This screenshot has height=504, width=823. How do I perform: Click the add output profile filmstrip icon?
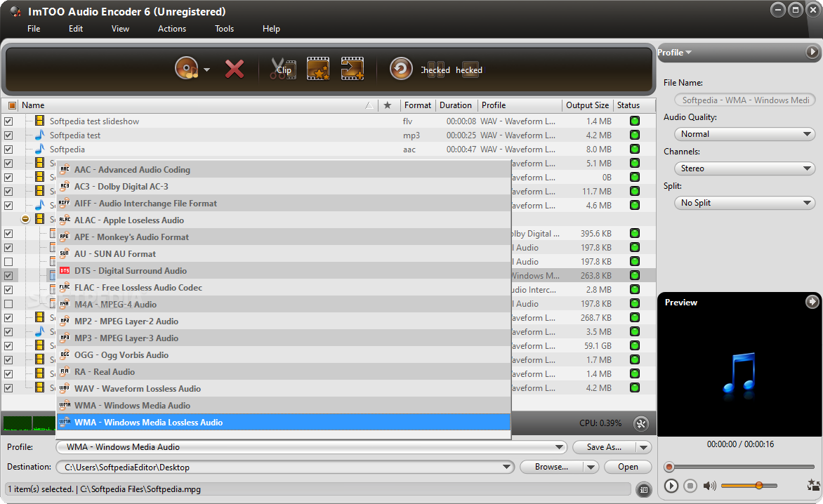pos(353,69)
